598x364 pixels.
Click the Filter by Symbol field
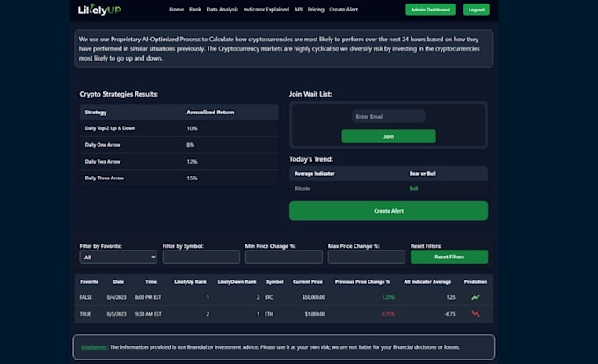coord(201,257)
